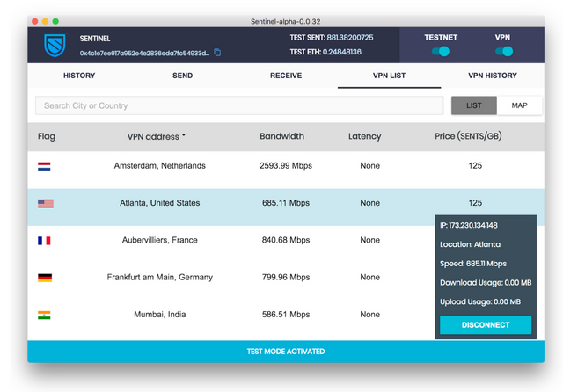Open the RECEIVE tab
Image resolution: width=563 pixels, height=392 pixels.
(x=286, y=76)
